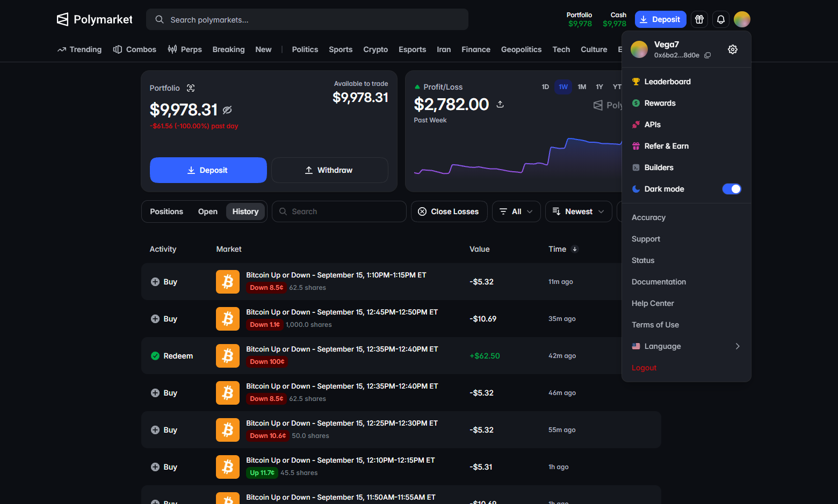
Task: Click the Redeem row checkmark icon
Action: [155, 356]
